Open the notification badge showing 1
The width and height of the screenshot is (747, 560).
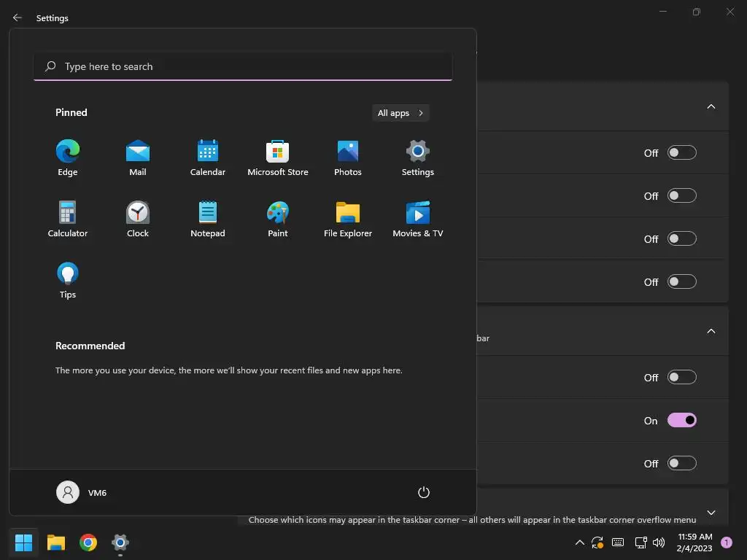[727, 542]
